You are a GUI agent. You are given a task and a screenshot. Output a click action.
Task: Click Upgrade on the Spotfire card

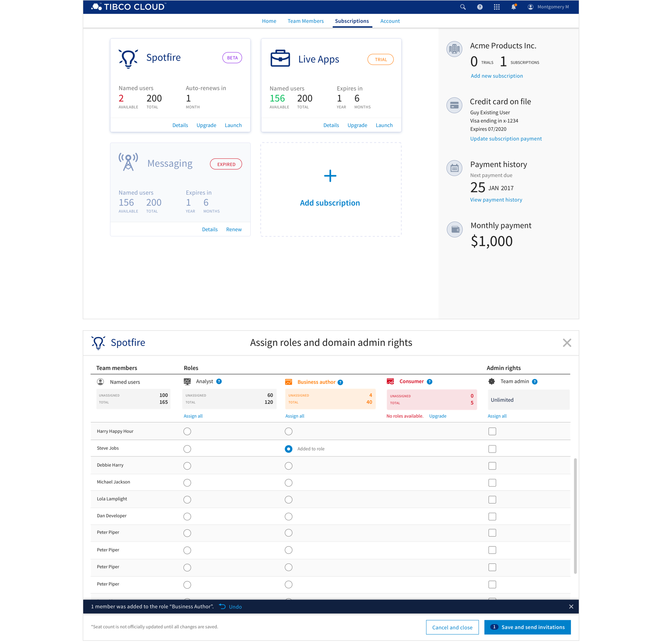206,125
